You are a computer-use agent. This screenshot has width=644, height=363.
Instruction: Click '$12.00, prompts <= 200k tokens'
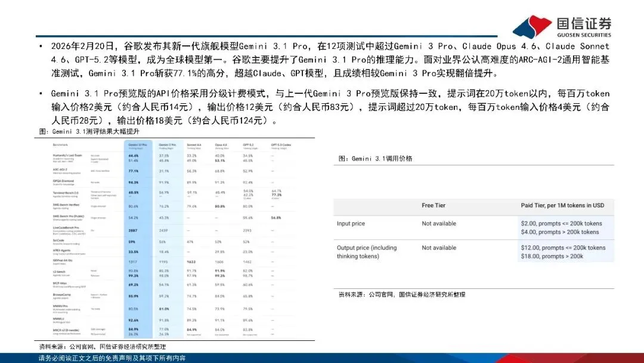click(x=563, y=248)
